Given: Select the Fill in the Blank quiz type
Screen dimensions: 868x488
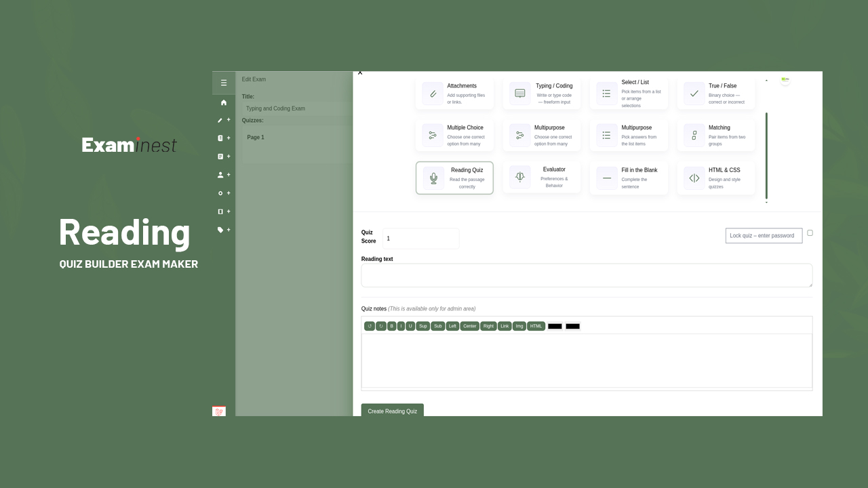Looking at the screenshot, I should tap(629, 178).
